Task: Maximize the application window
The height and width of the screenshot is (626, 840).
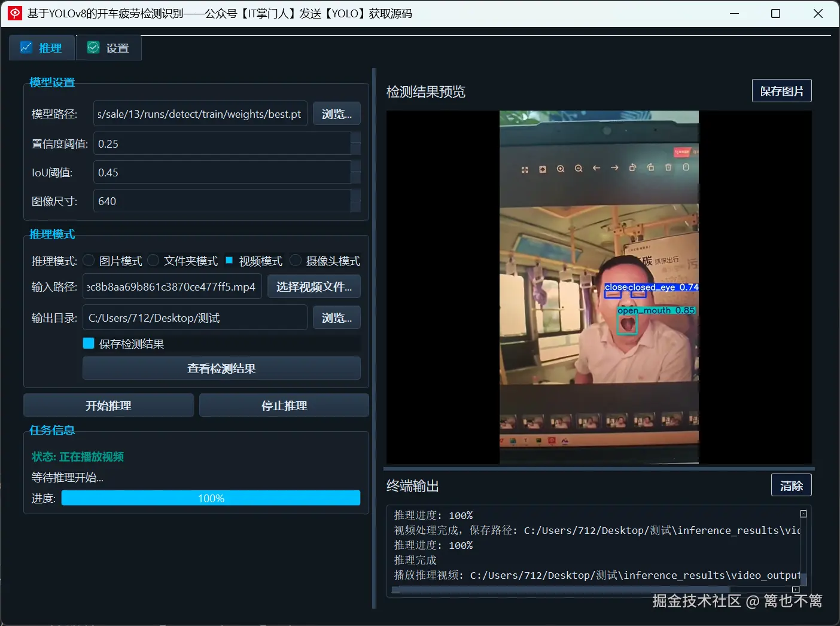Action: click(775, 13)
